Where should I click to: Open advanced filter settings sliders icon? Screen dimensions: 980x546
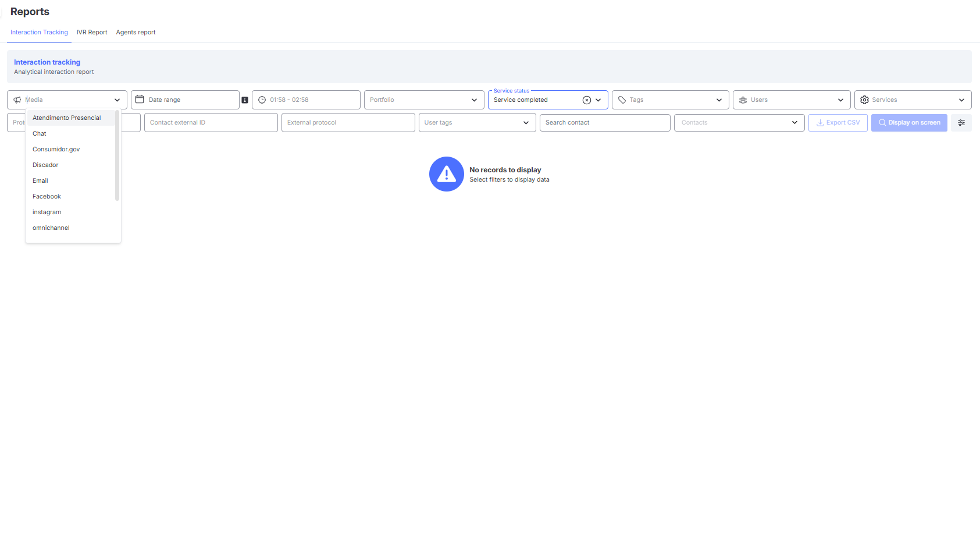click(961, 123)
